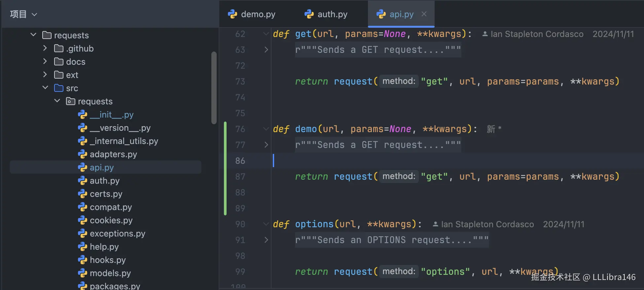The height and width of the screenshot is (290, 644).
Task: Expand the .github folder
Action: pos(45,48)
